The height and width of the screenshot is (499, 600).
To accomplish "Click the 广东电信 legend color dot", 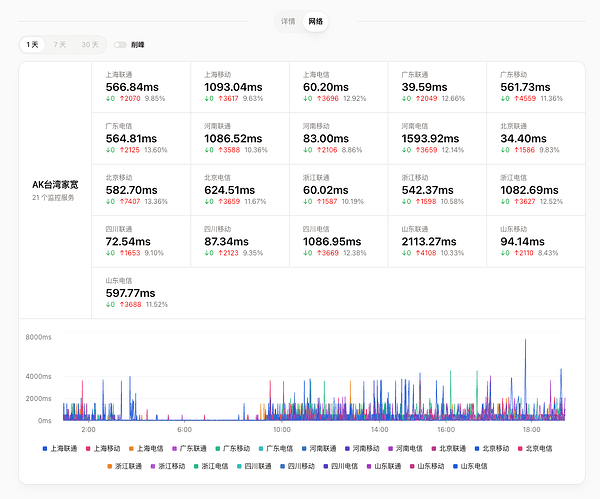I will click(x=261, y=448).
